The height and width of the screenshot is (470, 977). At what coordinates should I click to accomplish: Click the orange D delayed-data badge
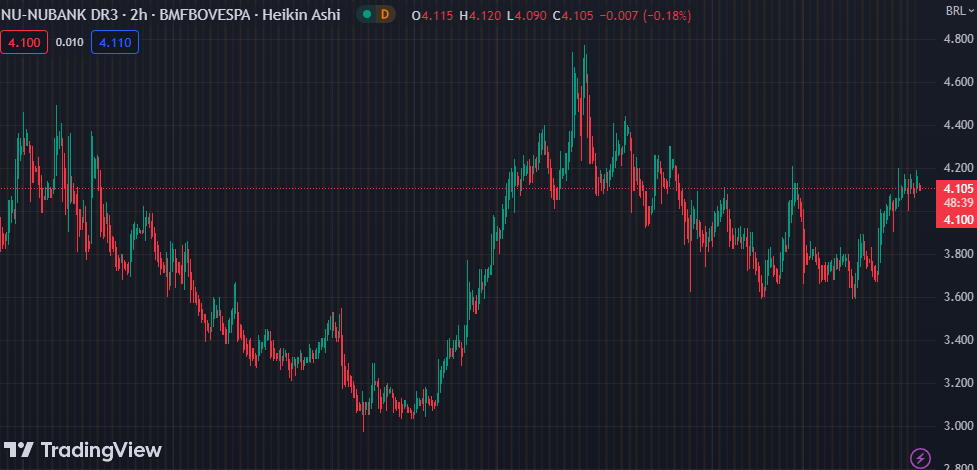[x=385, y=15]
